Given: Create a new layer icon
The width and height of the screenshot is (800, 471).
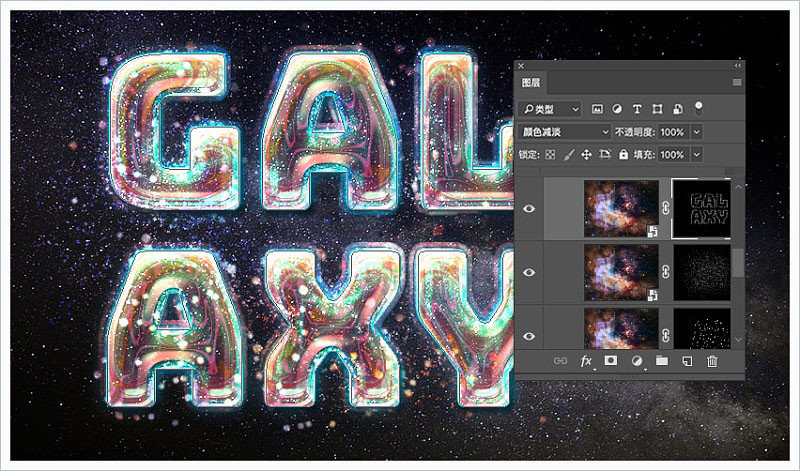Looking at the screenshot, I should pyautogui.click(x=687, y=361).
